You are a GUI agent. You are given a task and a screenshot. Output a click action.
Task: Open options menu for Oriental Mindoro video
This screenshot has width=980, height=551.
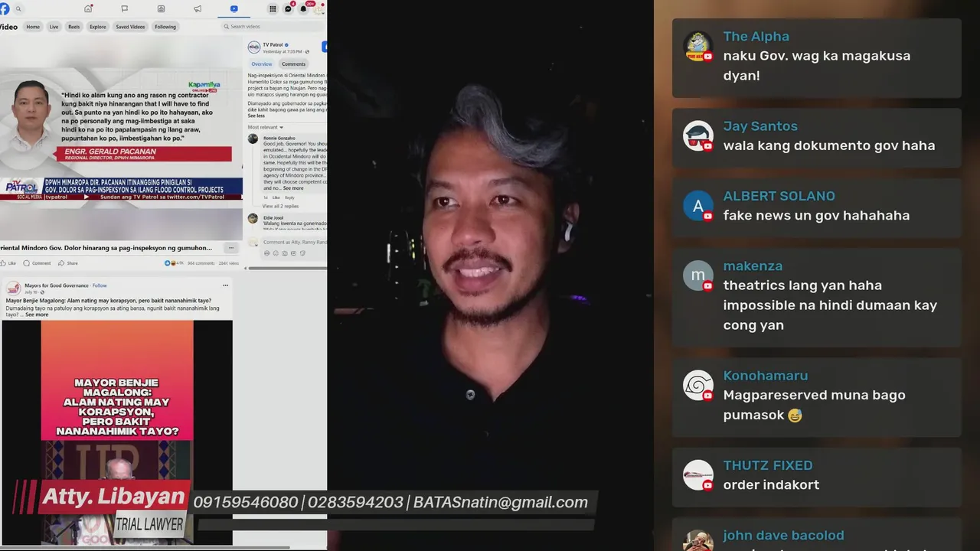230,248
